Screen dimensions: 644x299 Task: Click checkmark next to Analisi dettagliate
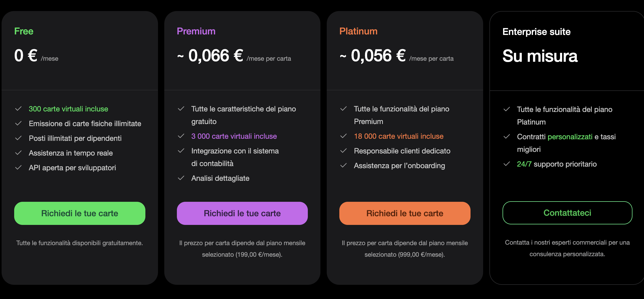pyautogui.click(x=181, y=178)
